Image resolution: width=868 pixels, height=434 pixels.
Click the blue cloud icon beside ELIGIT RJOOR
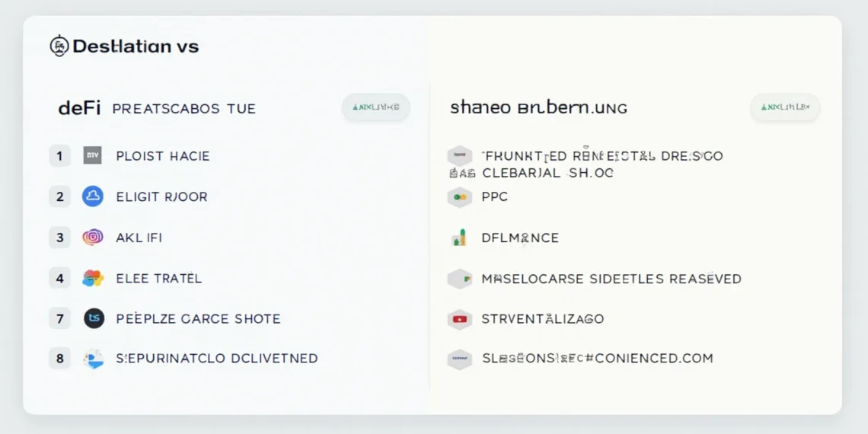[92, 196]
